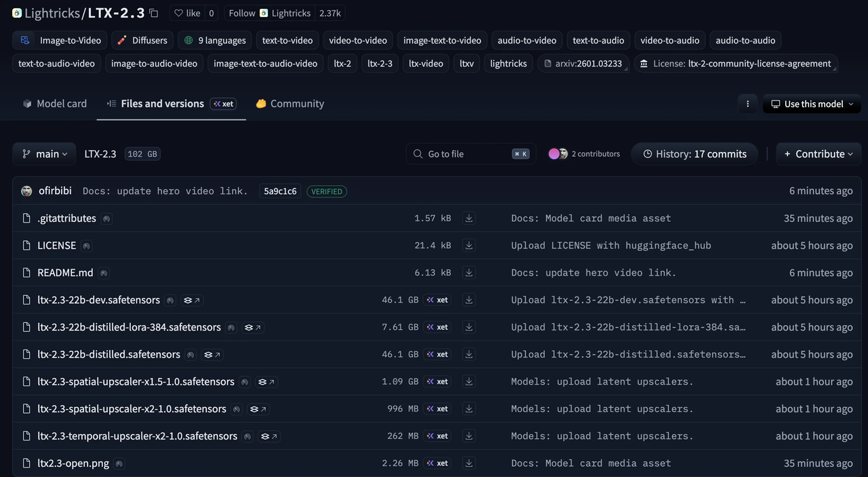Image resolution: width=868 pixels, height=477 pixels.
Task: Download the .gitattributes file
Action: click(469, 218)
